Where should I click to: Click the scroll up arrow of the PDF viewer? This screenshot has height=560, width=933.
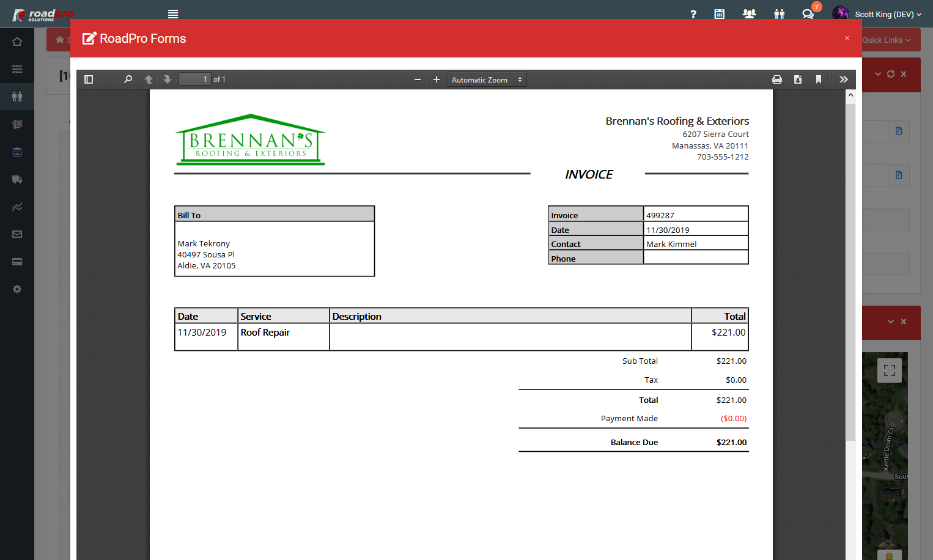tap(850, 95)
